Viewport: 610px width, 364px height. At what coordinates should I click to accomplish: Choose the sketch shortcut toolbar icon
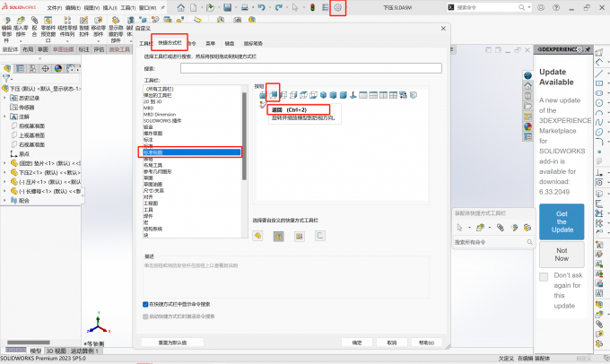click(319, 236)
